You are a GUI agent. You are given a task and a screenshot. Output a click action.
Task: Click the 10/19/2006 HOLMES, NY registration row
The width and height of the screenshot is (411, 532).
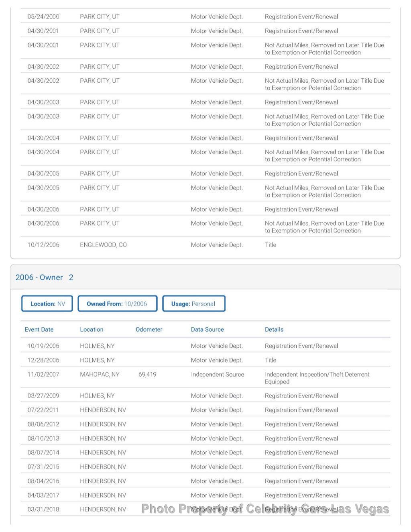tap(205, 346)
